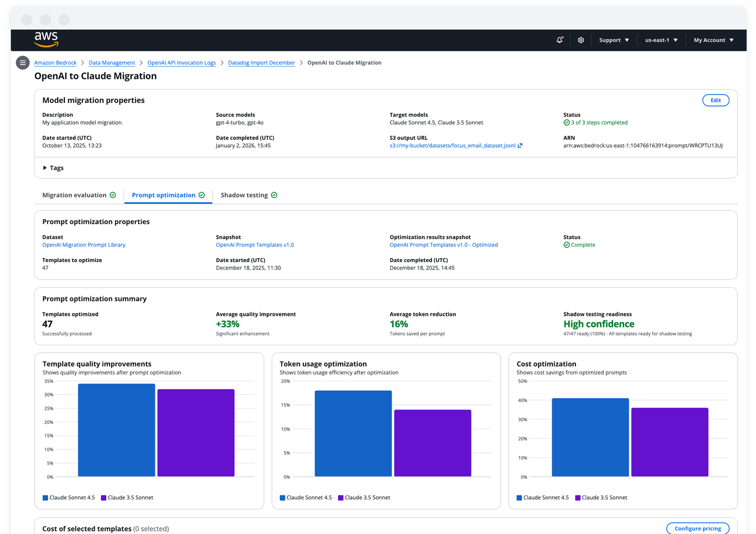Select the Prompt optimization tab
Viewport: 756px width, 534px height.
pos(168,195)
